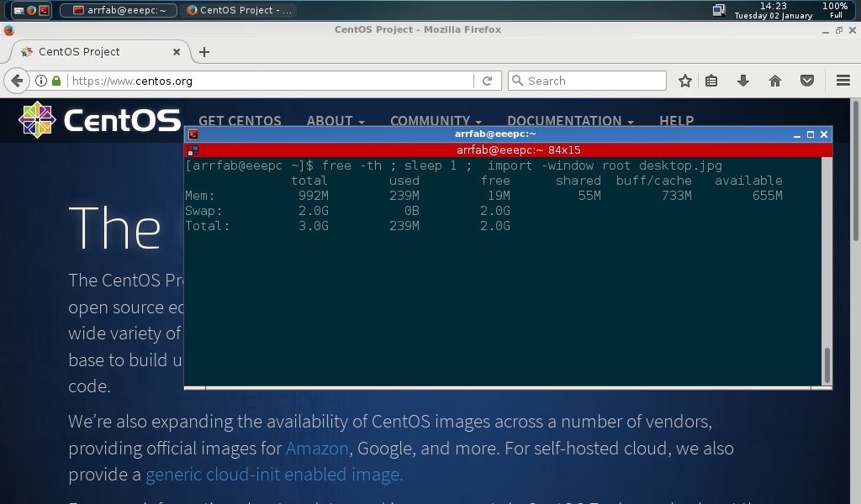Reload the page with the refresh icon
This screenshot has width=861, height=504.
pyautogui.click(x=487, y=81)
